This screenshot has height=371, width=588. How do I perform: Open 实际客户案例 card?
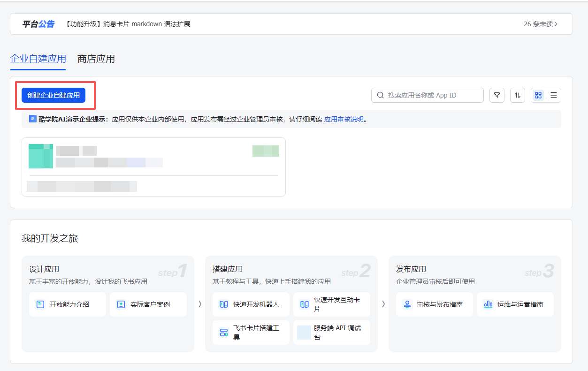(148, 304)
